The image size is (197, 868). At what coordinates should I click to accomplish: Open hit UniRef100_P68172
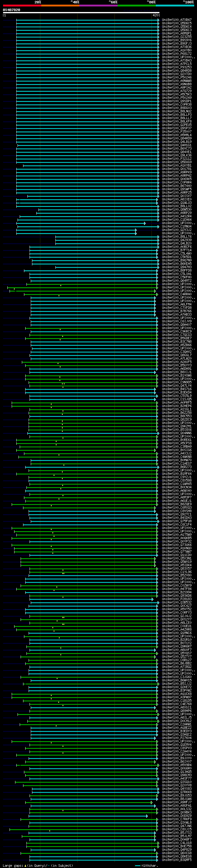click(177, 54)
